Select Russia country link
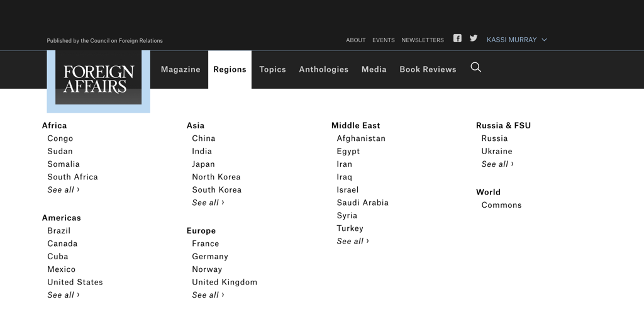The image size is (644, 309). tap(494, 138)
